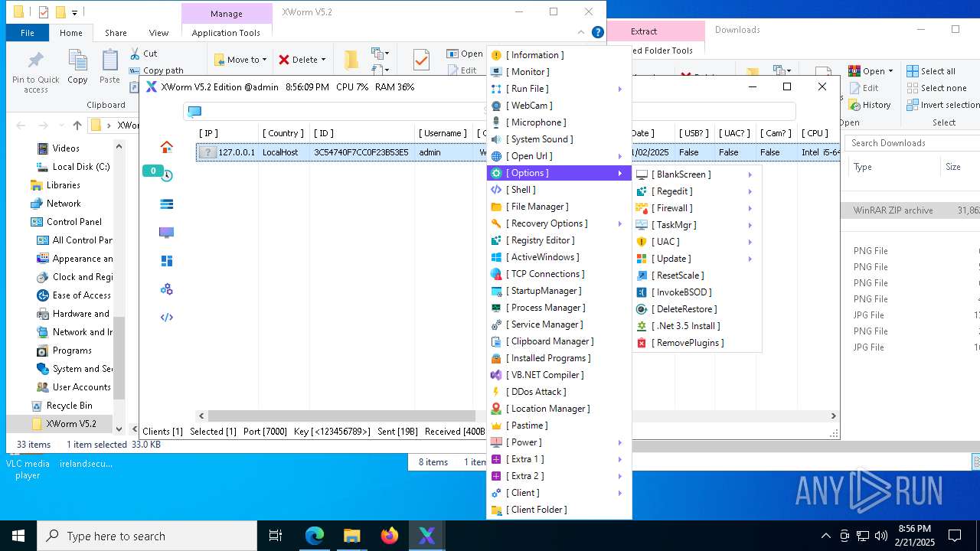Launch [ File Manager ] from the menu
This screenshot has width=980, height=551.
pyautogui.click(x=559, y=207)
